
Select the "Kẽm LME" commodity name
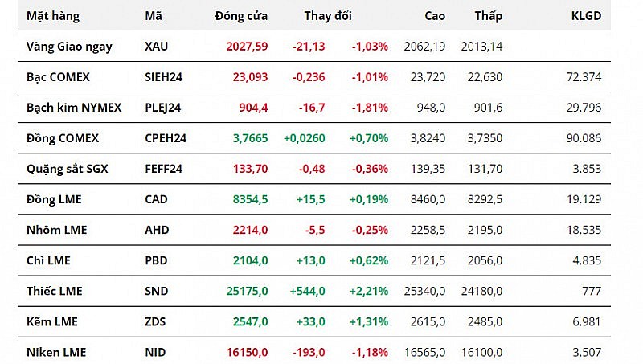click(52, 321)
